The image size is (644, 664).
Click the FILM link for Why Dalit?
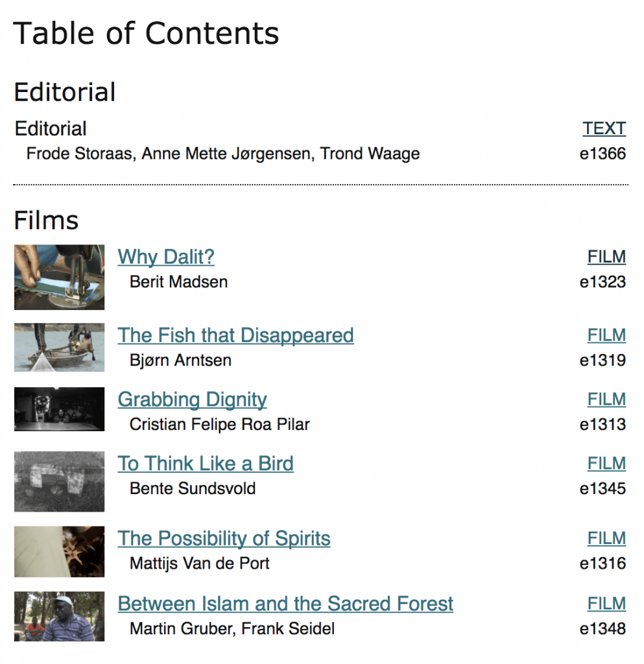[x=606, y=257]
